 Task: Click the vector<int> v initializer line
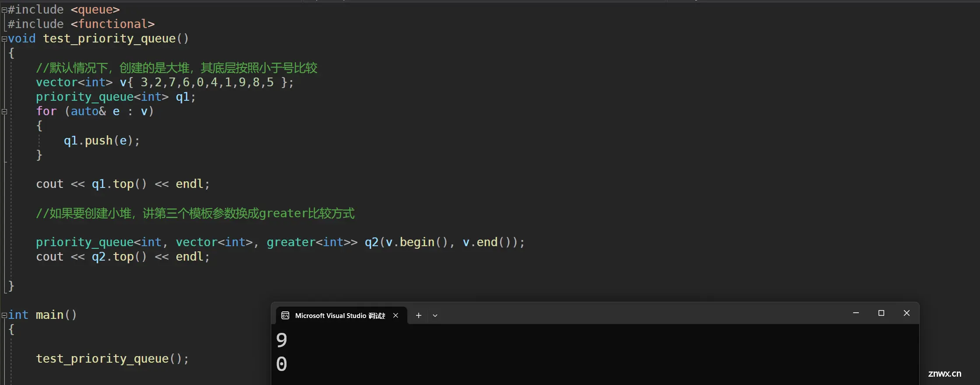click(x=164, y=82)
